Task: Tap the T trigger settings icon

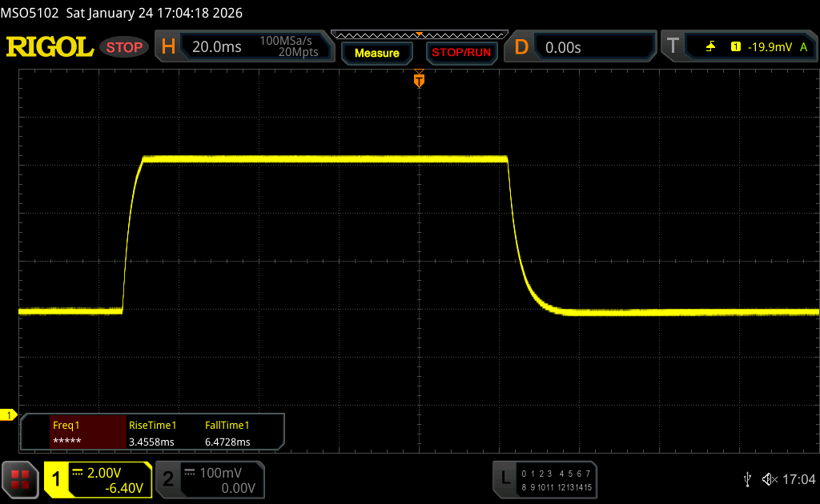Action: (673, 47)
